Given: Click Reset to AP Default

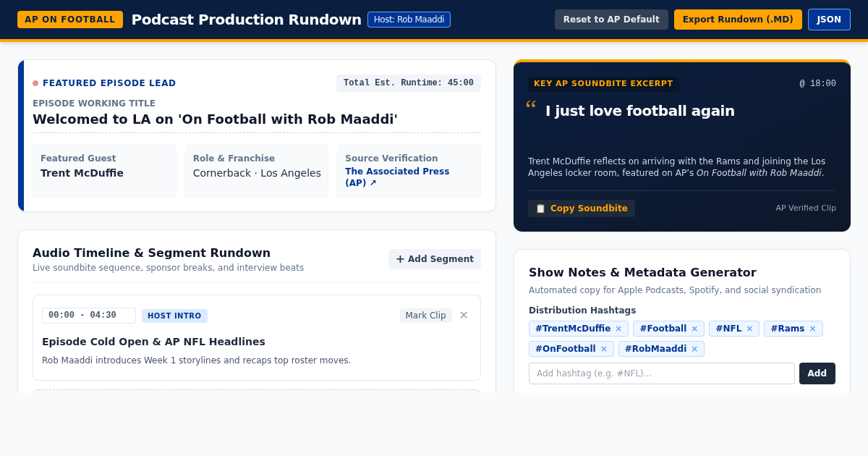Looking at the screenshot, I should click(611, 20).
